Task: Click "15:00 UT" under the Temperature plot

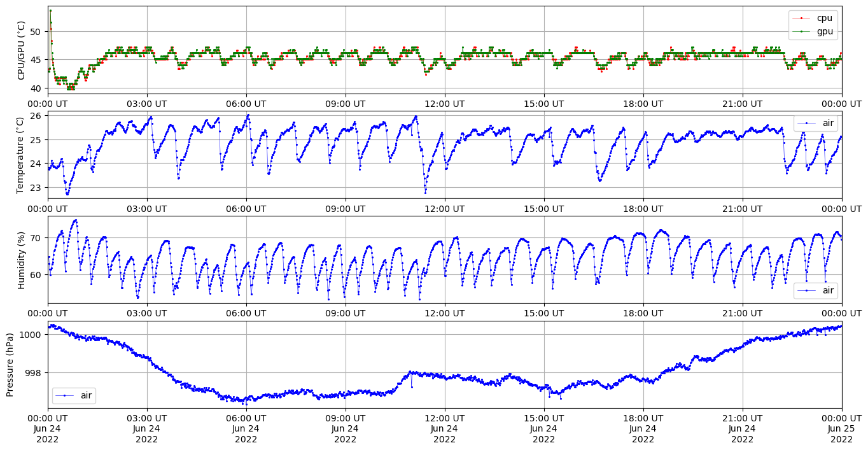Action: [544, 208]
